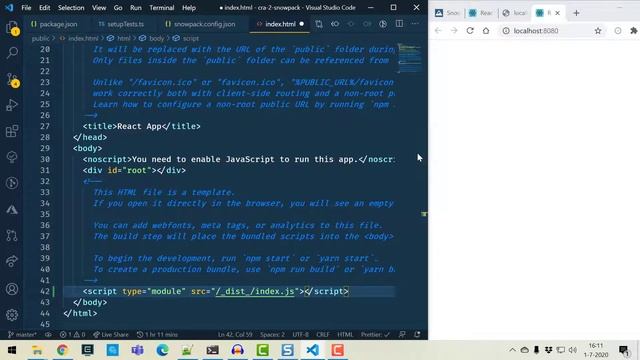Click the feedback icon in status bar
Viewport: 640px width, 360px height.
[402, 335]
